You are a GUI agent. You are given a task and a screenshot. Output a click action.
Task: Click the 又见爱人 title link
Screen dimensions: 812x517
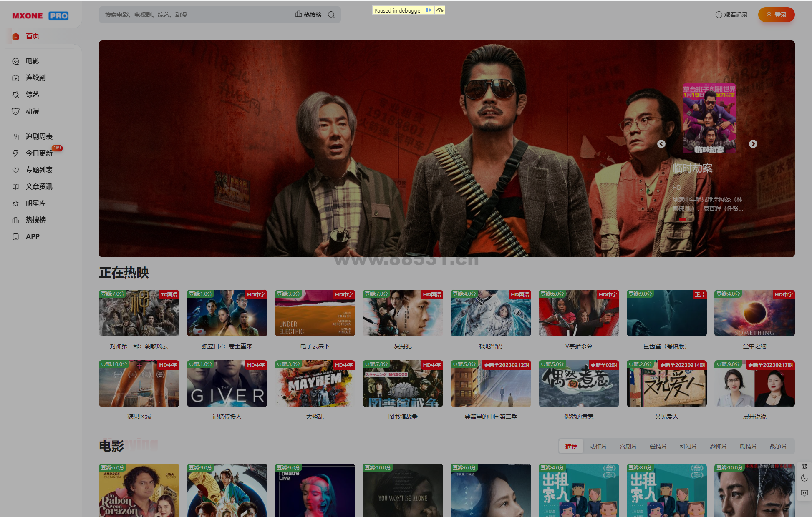point(667,417)
